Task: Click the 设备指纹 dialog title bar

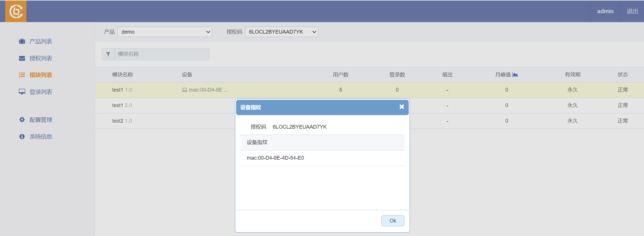Action: point(322,107)
